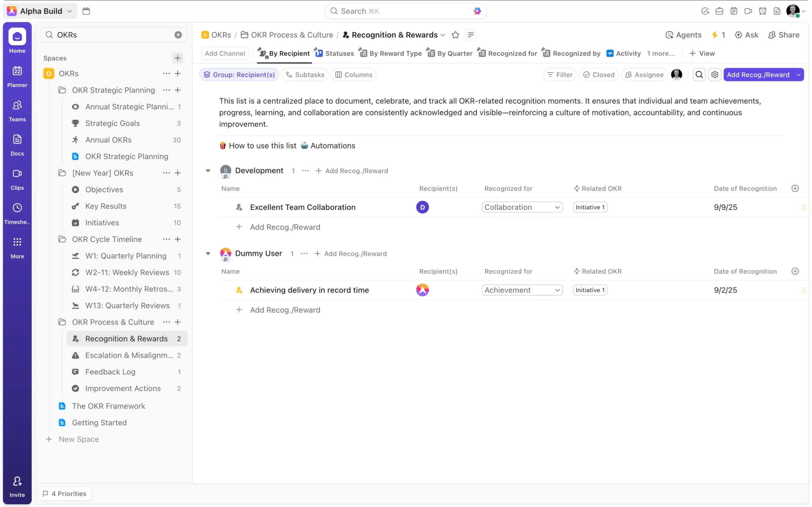Open the view settings gear icon

[715, 74]
